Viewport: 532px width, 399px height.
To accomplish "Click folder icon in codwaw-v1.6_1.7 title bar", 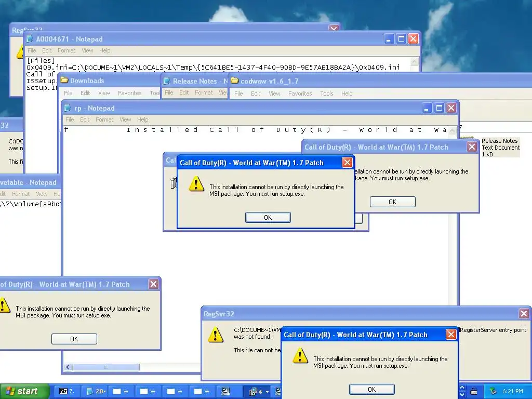I will tap(234, 81).
